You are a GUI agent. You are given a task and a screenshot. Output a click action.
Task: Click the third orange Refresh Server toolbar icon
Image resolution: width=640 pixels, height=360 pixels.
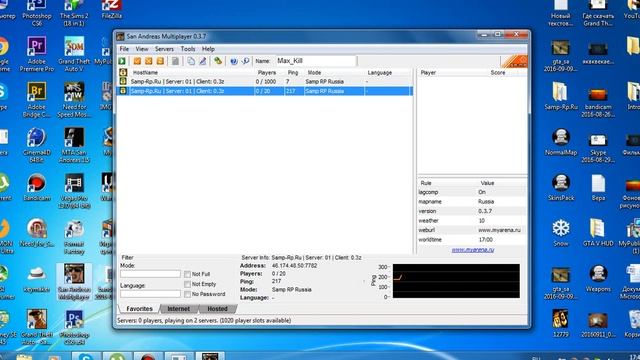pyautogui.click(x=160, y=61)
